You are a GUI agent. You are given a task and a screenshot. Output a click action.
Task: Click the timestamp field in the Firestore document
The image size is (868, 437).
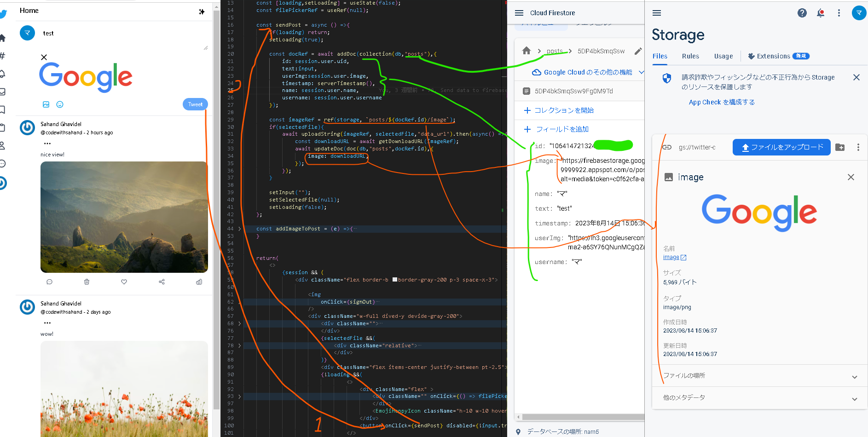pyautogui.click(x=590, y=223)
